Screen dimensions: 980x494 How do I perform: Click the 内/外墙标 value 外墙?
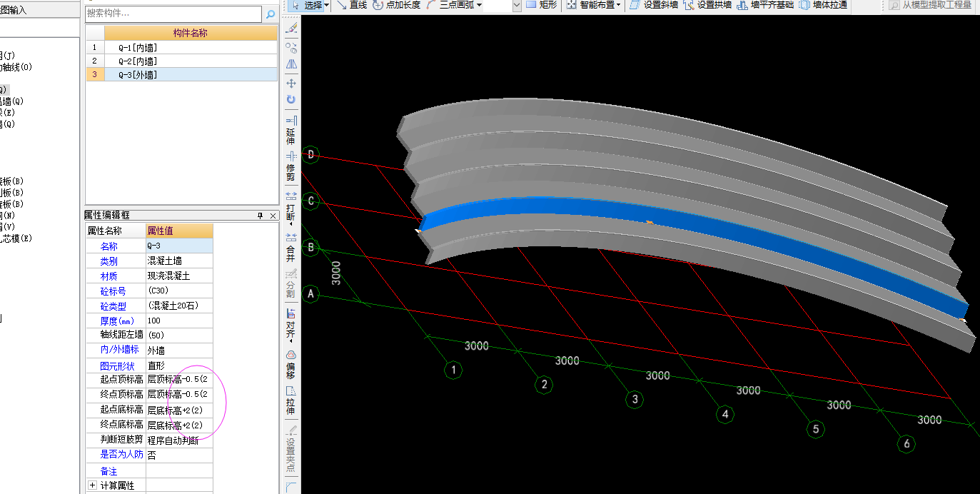coord(179,350)
